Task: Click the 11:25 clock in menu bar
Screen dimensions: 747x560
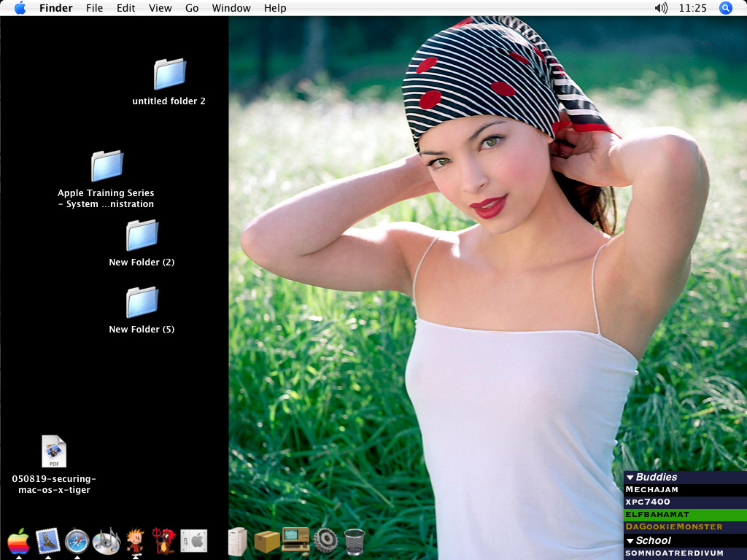Action: tap(693, 8)
